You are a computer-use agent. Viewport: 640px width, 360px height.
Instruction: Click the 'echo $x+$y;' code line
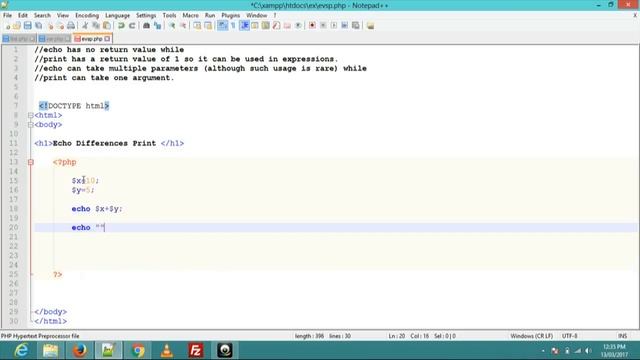click(x=97, y=209)
